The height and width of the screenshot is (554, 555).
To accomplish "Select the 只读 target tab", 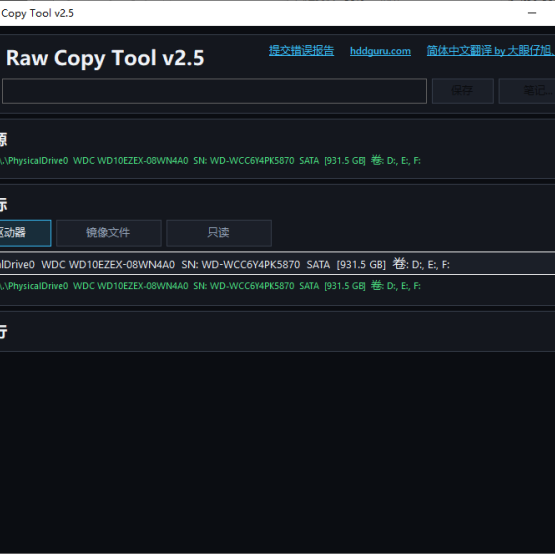I will pyautogui.click(x=219, y=233).
